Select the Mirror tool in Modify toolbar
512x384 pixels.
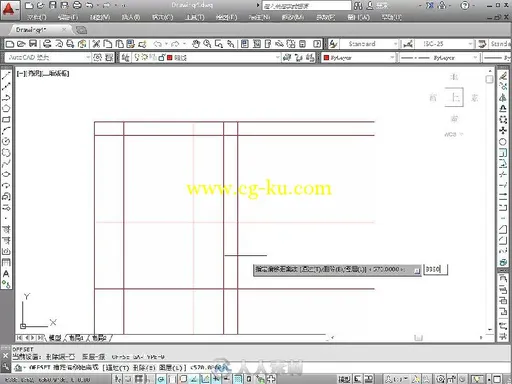503,98
